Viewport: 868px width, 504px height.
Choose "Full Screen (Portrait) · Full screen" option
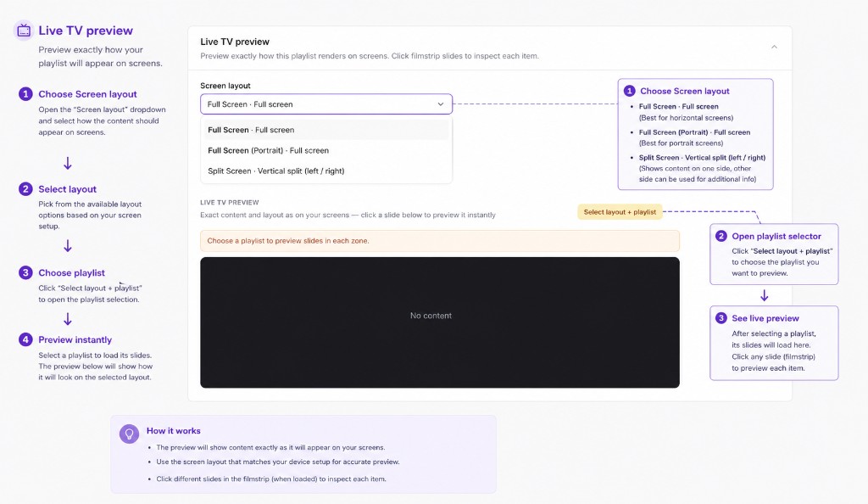point(326,150)
